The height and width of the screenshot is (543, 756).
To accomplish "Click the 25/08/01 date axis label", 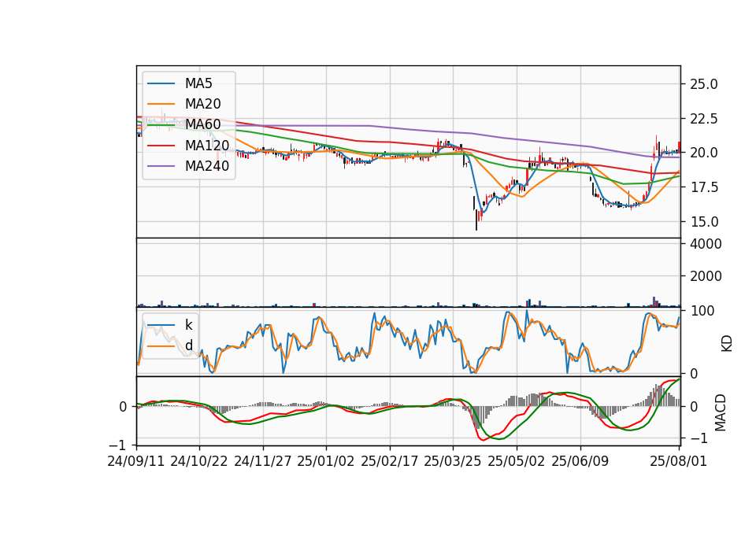I will [679, 461].
